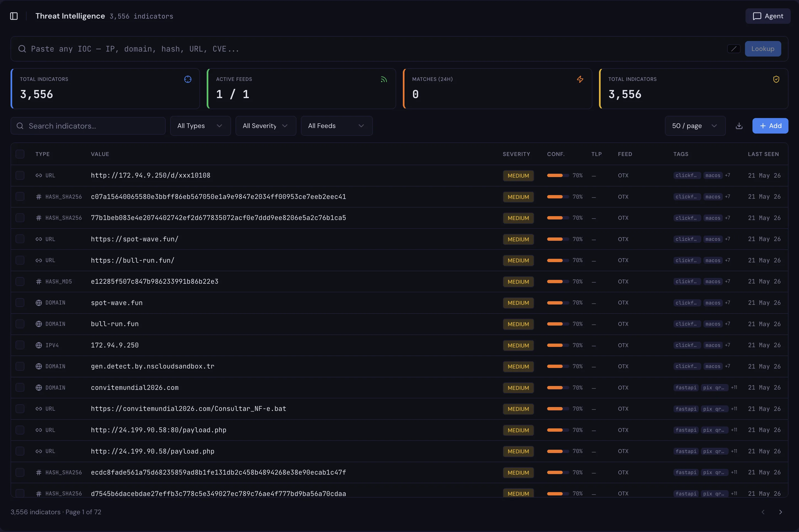The image size is (799, 532).
Task: Check the 172.94.9.250 IPv4 row
Action: pyautogui.click(x=20, y=345)
